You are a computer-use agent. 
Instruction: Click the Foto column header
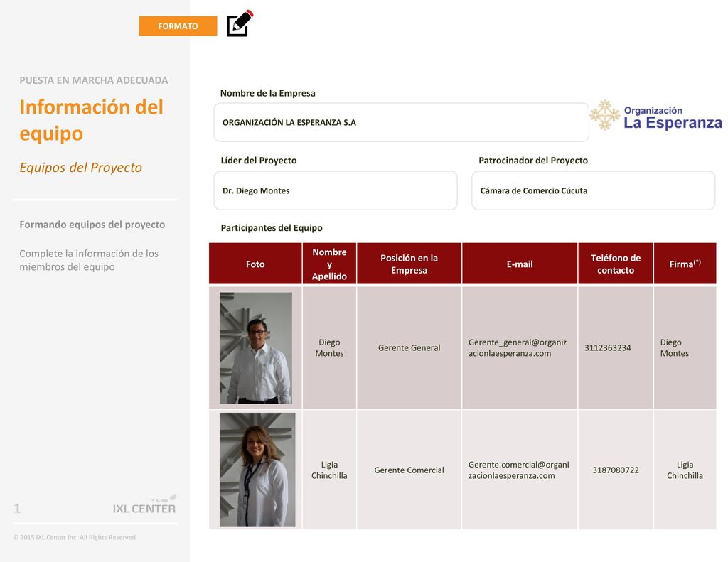(255, 264)
